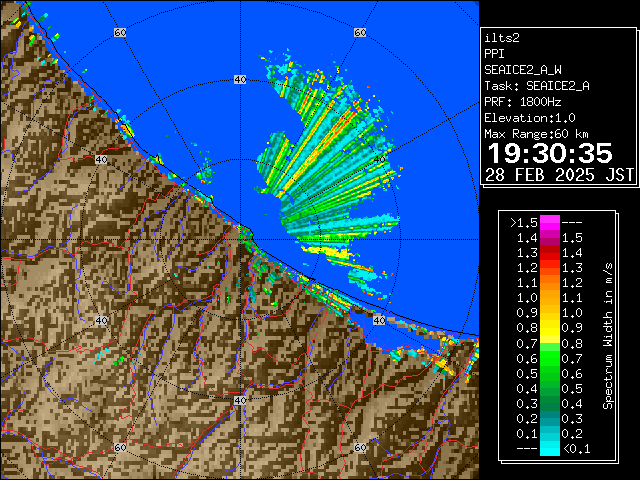Click the '40' range label at the coastline over the sea

379,320
